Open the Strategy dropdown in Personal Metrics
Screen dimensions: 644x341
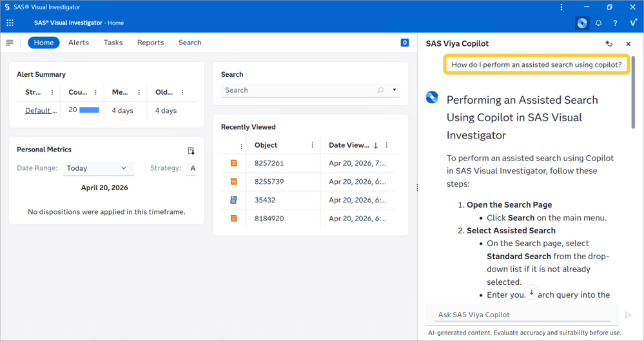[191, 168]
